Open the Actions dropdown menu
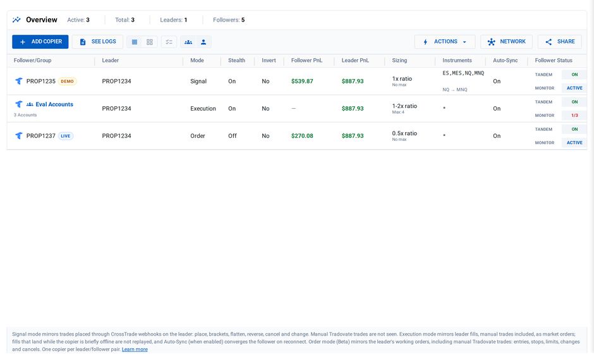This screenshot has width=594, height=364. 445,42
